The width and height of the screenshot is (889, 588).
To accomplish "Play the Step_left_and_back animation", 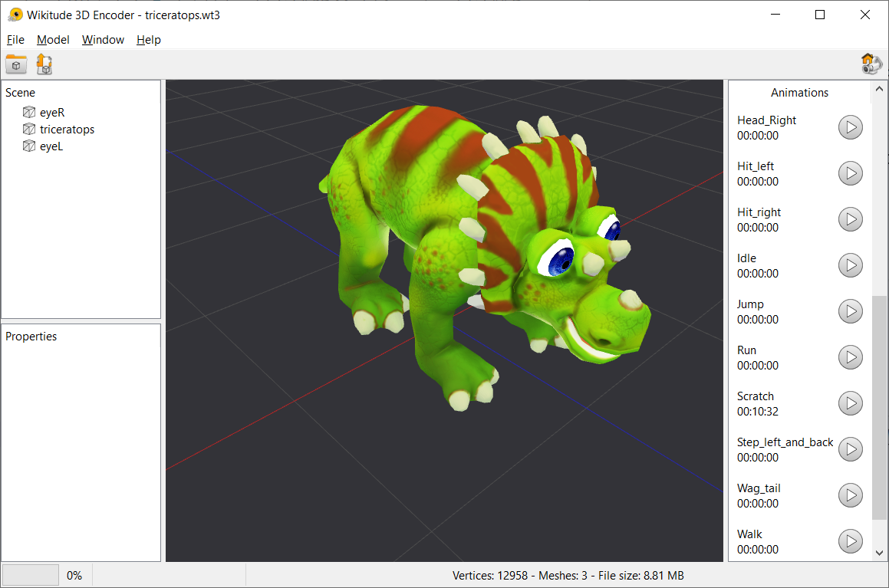I will [850, 449].
